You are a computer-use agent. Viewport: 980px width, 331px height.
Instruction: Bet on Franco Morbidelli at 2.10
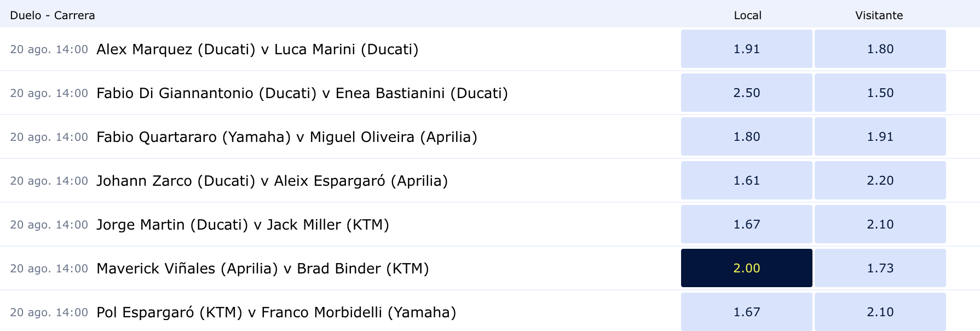point(880,312)
